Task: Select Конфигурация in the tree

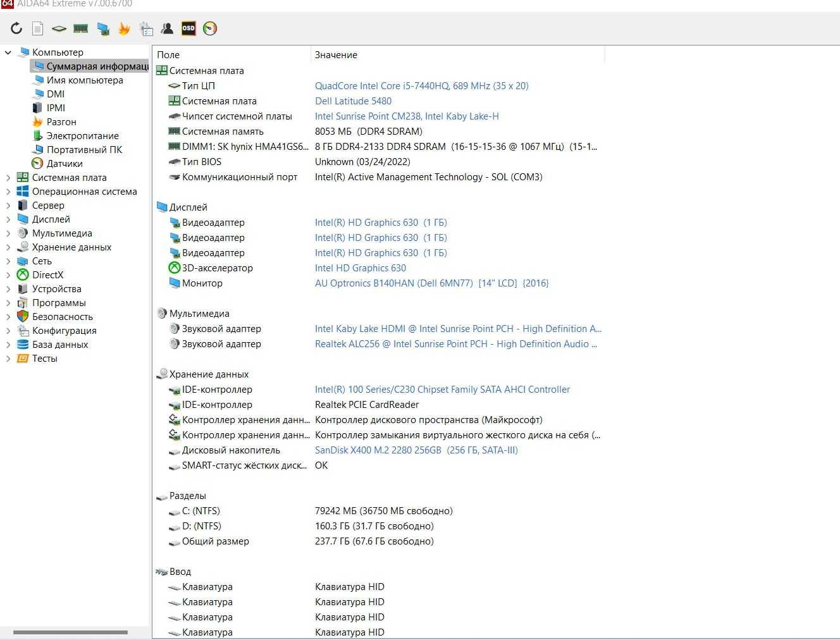Action: point(64,331)
